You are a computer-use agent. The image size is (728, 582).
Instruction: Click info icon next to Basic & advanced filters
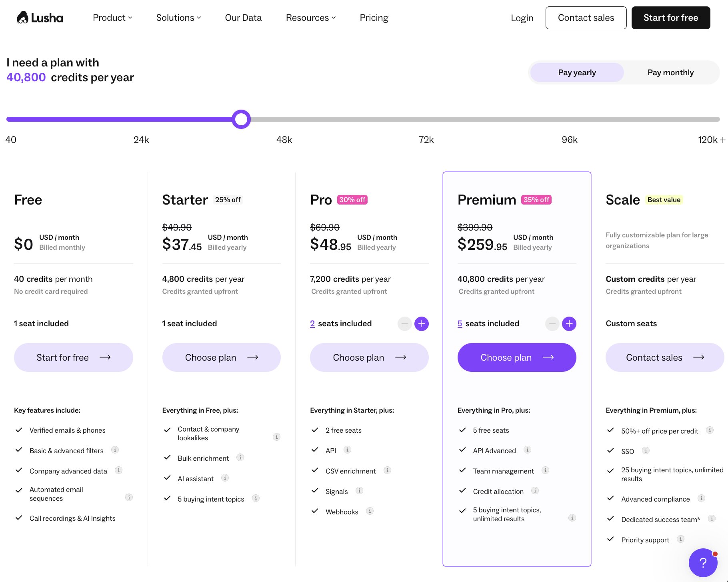[x=115, y=450]
